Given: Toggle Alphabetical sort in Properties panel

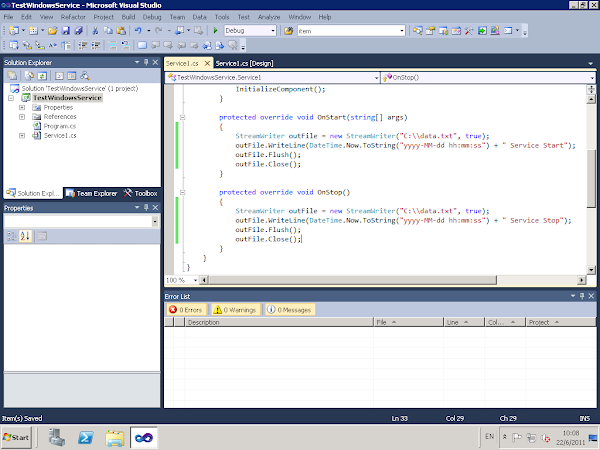Looking at the screenshot, I should [x=25, y=236].
